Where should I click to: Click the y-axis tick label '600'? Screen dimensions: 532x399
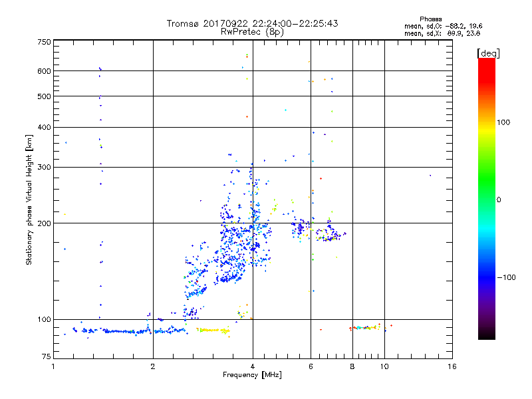(44, 71)
